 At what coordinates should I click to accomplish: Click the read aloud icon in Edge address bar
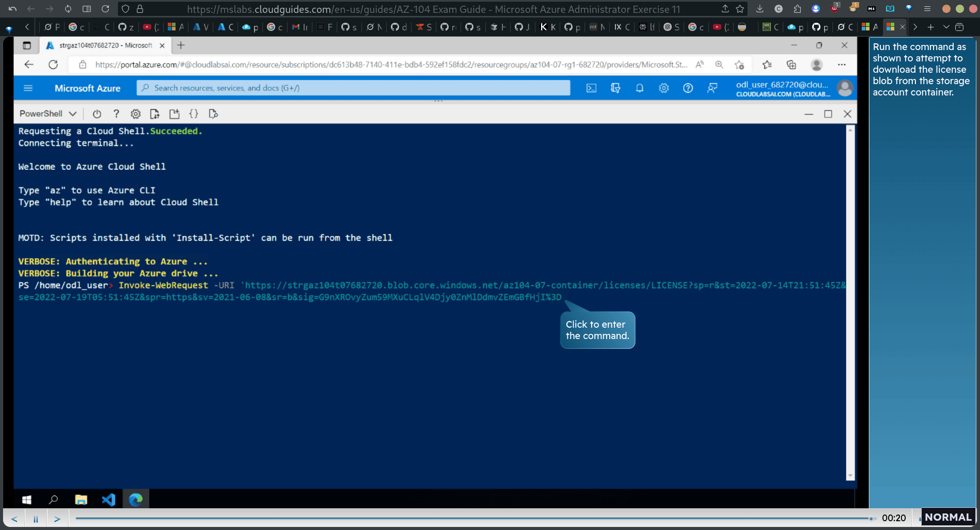[x=700, y=65]
